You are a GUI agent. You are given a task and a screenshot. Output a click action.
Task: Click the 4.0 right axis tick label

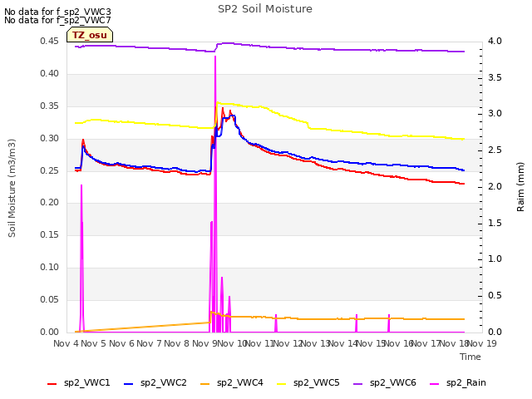(495, 41)
